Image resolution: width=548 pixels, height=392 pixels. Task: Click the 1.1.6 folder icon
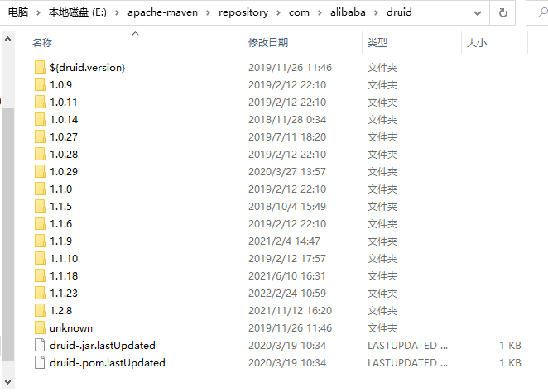pos(40,224)
